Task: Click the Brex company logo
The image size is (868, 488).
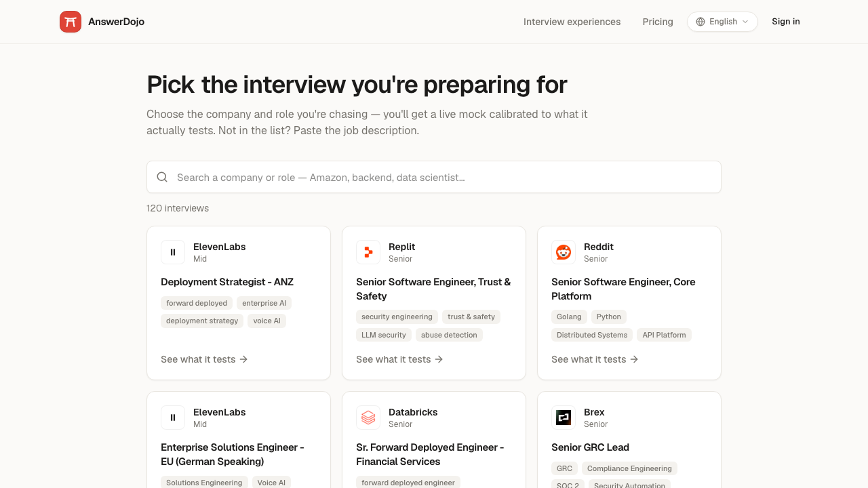Action: (564, 418)
